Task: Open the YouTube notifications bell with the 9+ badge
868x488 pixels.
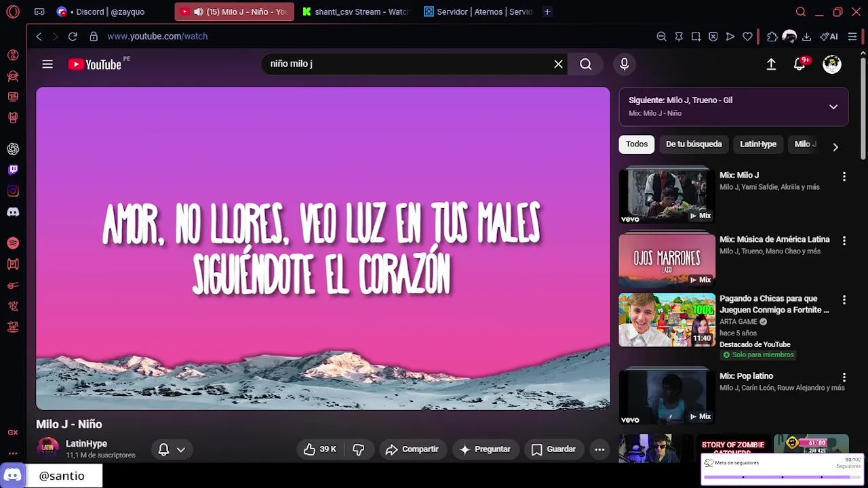Action: [800, 64]
